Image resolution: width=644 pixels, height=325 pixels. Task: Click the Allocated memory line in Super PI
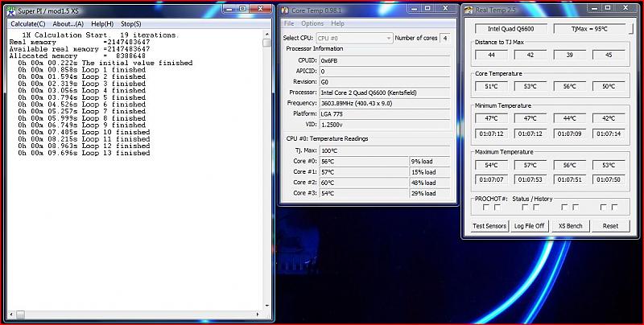pos(77,56)
